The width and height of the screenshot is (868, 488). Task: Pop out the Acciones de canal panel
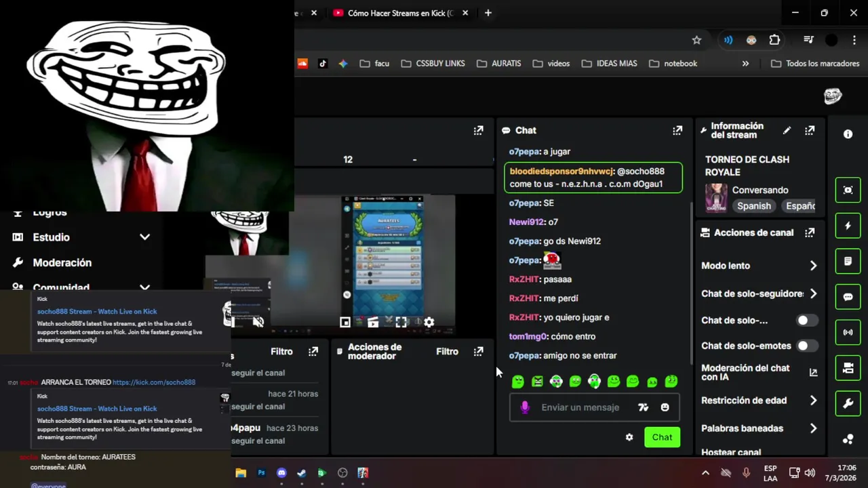(810, 232)
